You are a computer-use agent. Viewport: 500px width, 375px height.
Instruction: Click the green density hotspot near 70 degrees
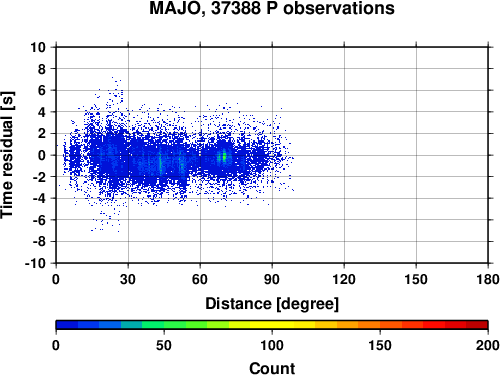click(x=224, y=156)
